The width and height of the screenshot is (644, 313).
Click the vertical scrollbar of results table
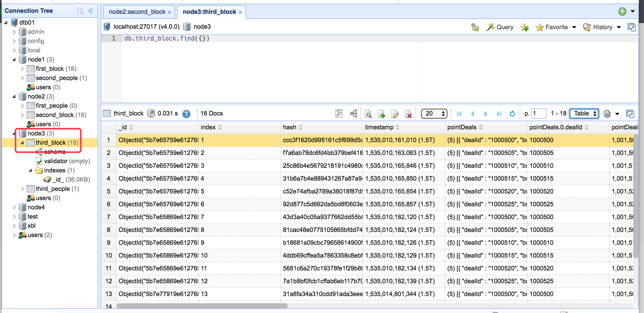[x=636, y=196]
